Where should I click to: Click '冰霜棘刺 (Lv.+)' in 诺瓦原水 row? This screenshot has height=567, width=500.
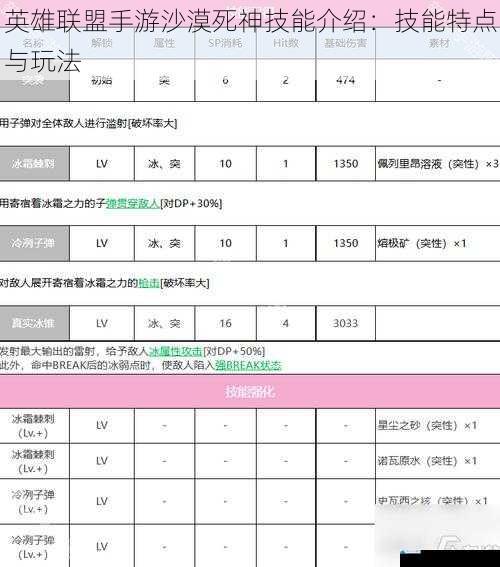click(x=33, y=461)
